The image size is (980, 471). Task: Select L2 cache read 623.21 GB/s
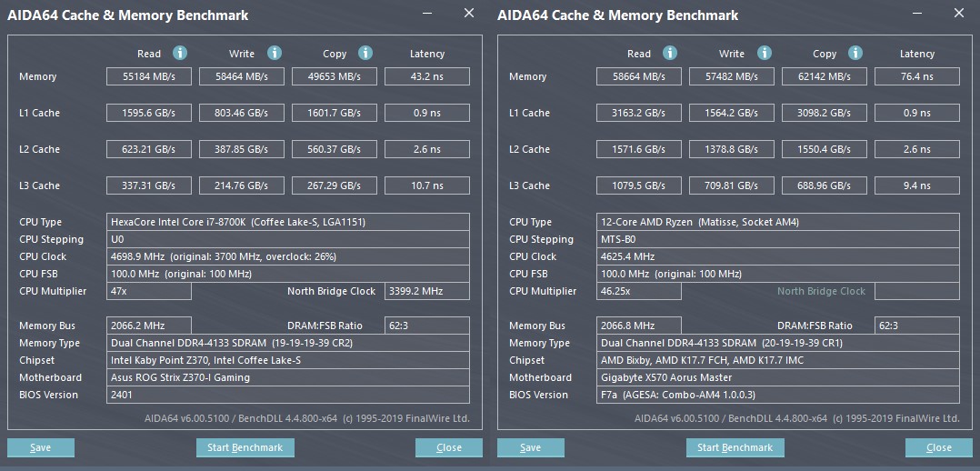149,149
